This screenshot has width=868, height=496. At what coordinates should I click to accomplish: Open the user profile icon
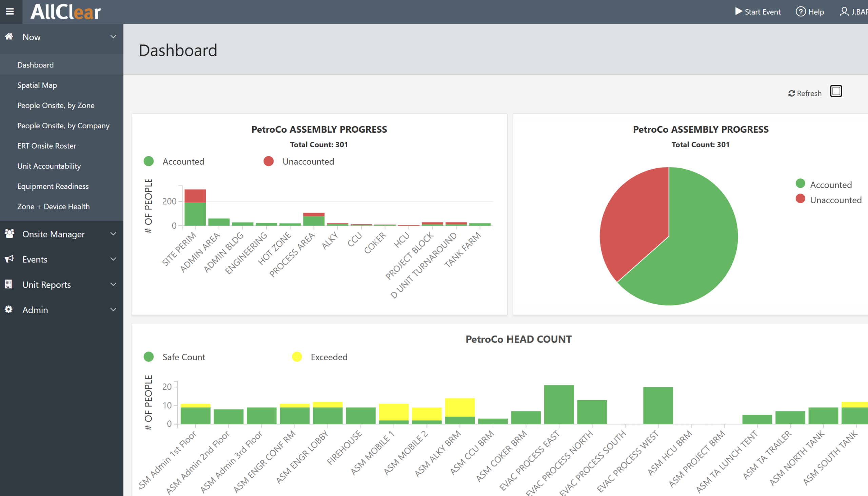pos(844,12)
